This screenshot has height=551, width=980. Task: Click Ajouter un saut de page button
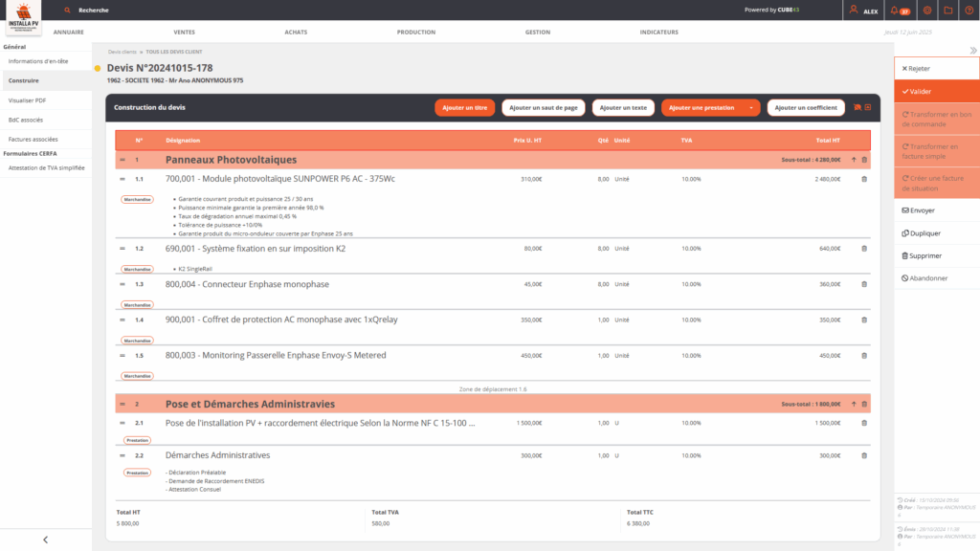544,107
